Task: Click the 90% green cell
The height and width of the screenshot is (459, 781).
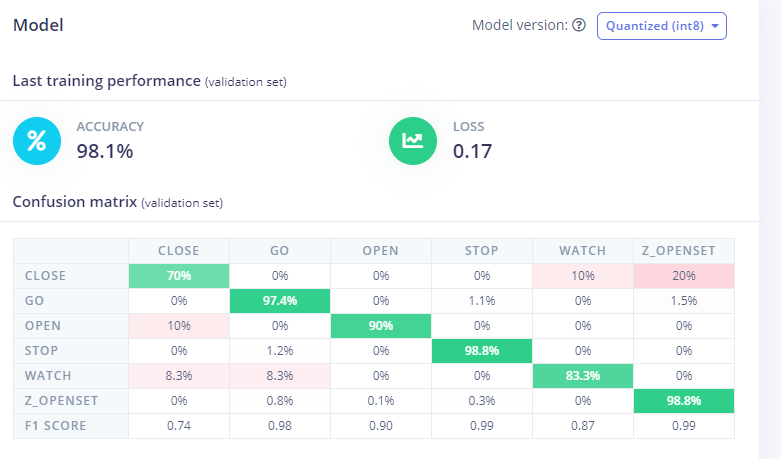Action: tap(381, 326)
